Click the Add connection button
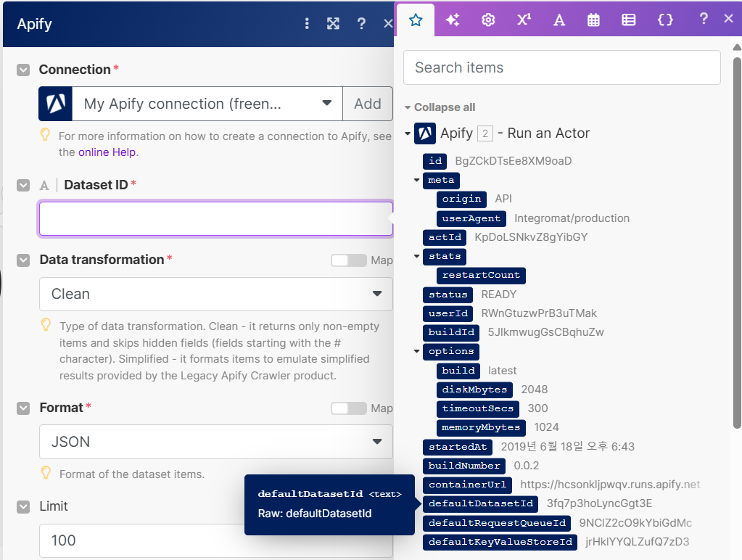 pos(368,104)
